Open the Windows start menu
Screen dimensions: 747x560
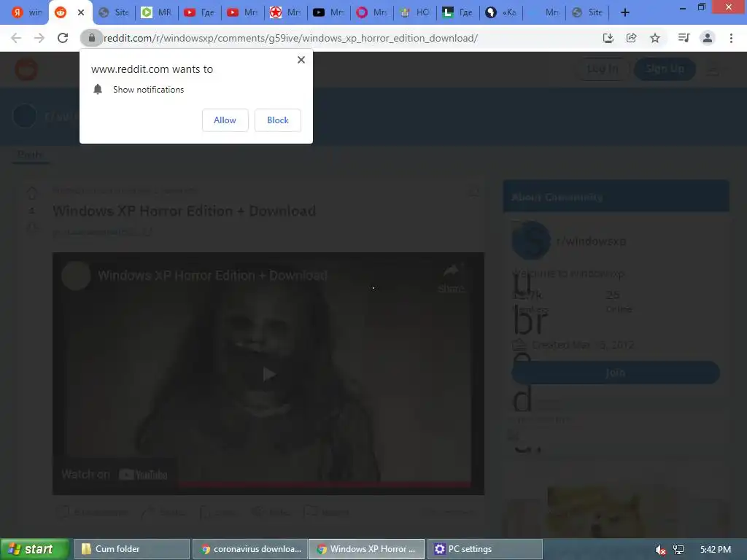[x=35, y=549]
